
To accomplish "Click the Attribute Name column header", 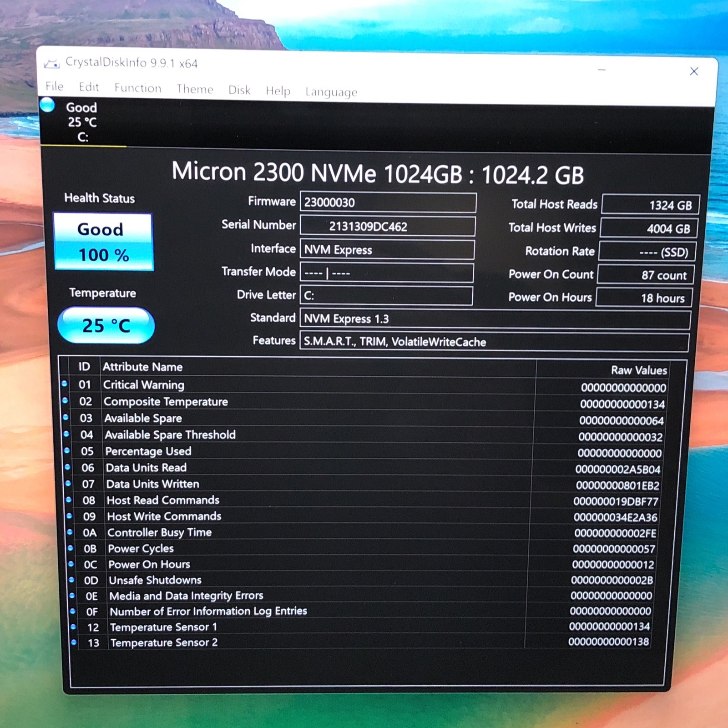I will [x=142, y=367].
